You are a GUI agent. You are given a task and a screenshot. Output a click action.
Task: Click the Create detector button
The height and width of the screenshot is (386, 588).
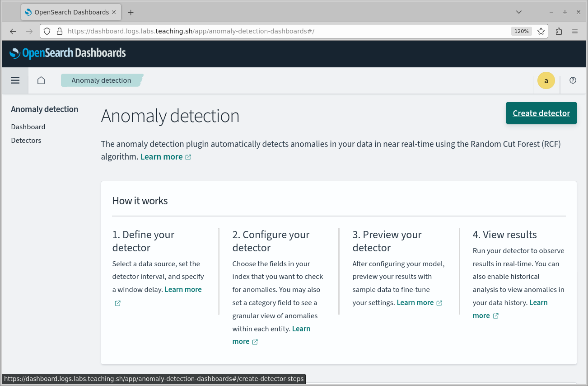541,113
